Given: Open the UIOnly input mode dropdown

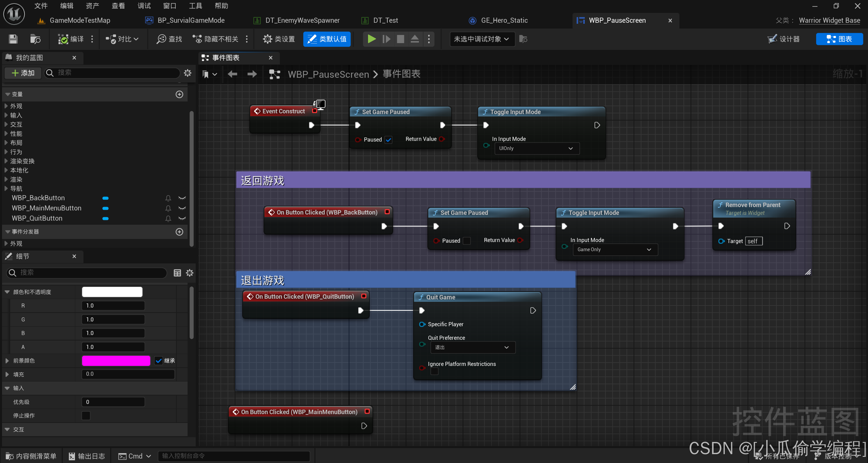Looking at the screenshot, I should 537,148.
